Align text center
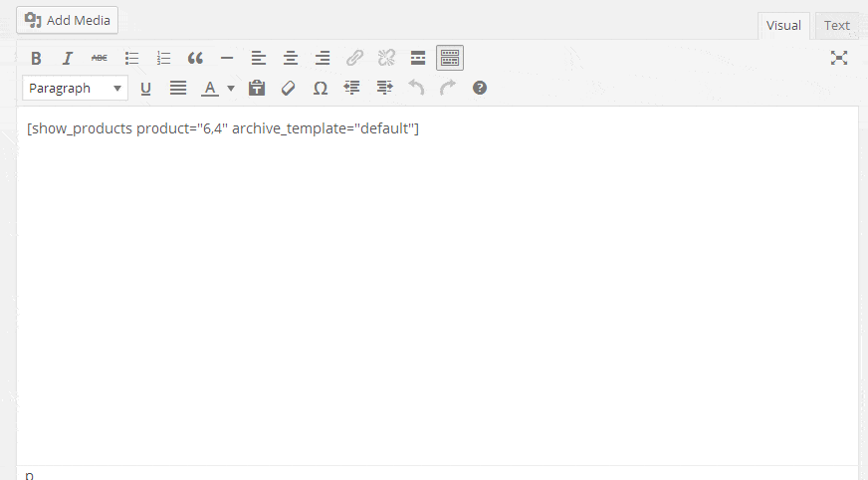The height and width of the screenshot is (480, 868). pos(291,58)
